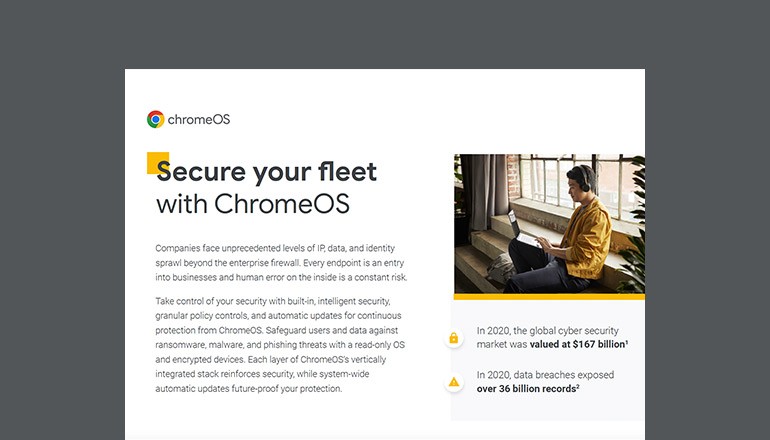
Task: Click the paragraph starting "Companies face unprecedented"
Action: click(282, 262)
